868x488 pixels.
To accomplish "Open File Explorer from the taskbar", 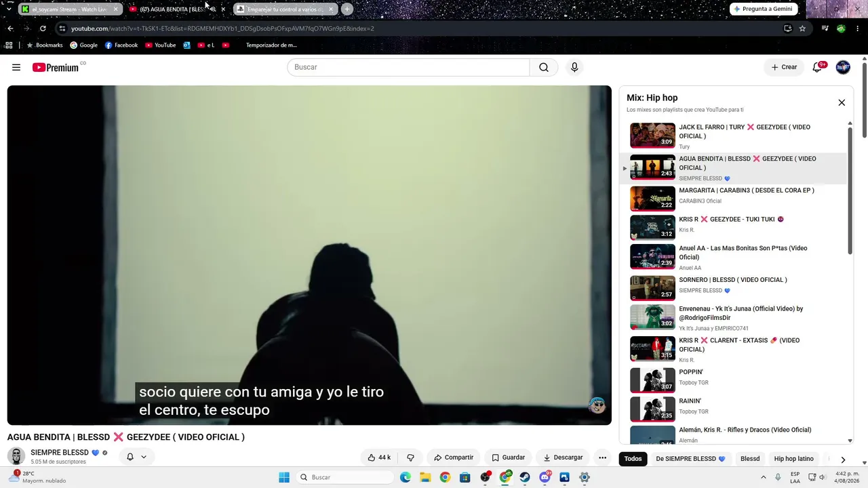I will (x=425, y=477).
